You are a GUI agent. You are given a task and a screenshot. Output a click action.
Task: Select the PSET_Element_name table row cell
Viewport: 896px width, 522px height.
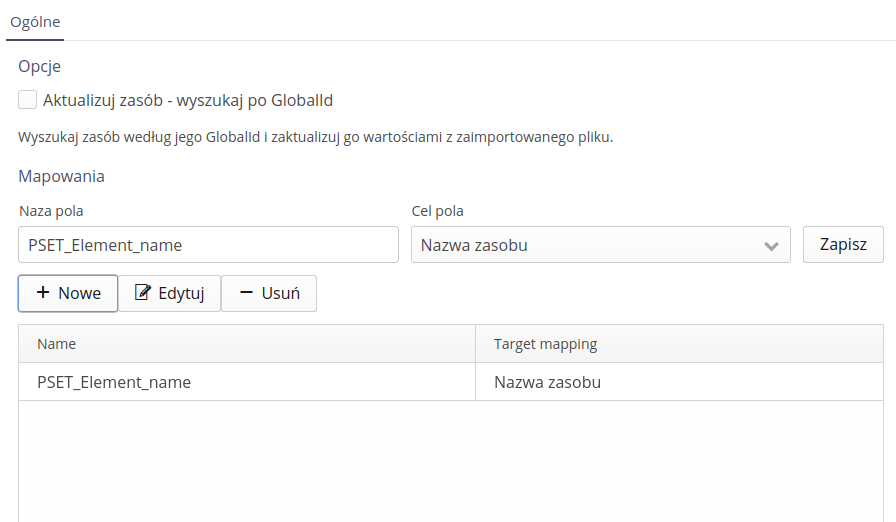click(x=114, y=382)
